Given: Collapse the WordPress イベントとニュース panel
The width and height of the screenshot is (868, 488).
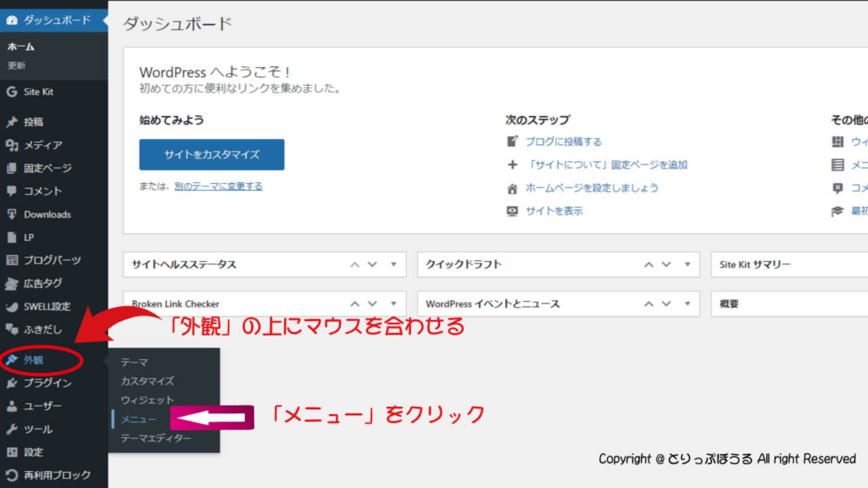Looking at the screenshot, I should (x=687, y=304).
